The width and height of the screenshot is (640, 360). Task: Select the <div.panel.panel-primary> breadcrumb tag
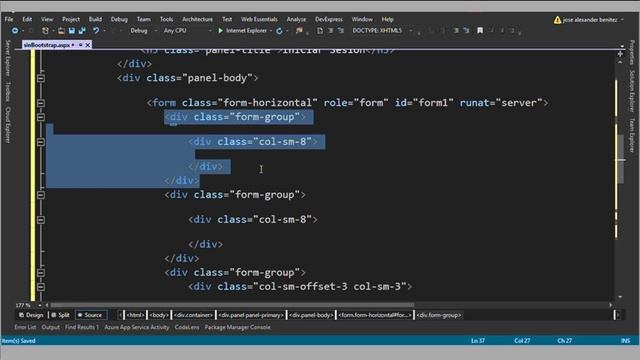pyautogui.click(x=251, y=315)
